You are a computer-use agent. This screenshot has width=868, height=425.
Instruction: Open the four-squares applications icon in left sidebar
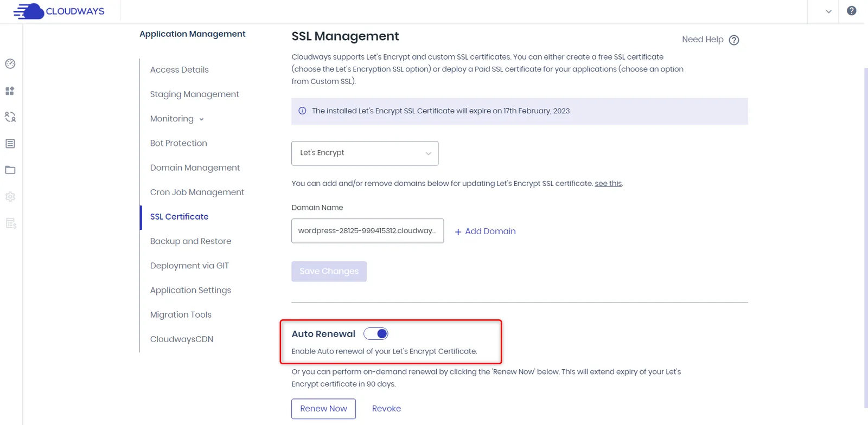tap(10, 91)
